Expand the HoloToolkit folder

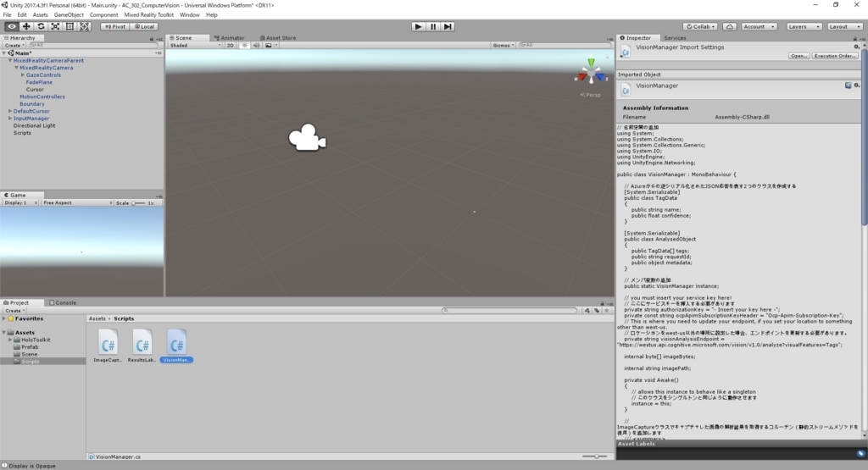10,340
